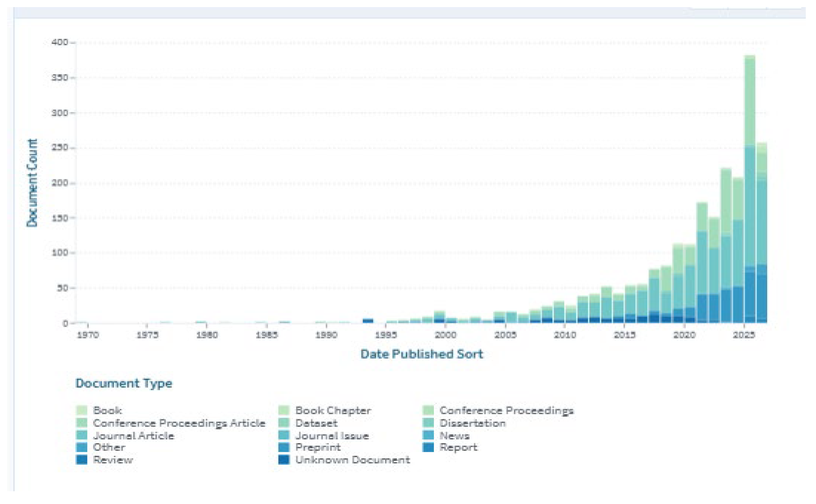Image resolution: width=816 pixels, height=504 pixels.
Task: Select the Preprint legend entry
Action: tap(309, 447)
